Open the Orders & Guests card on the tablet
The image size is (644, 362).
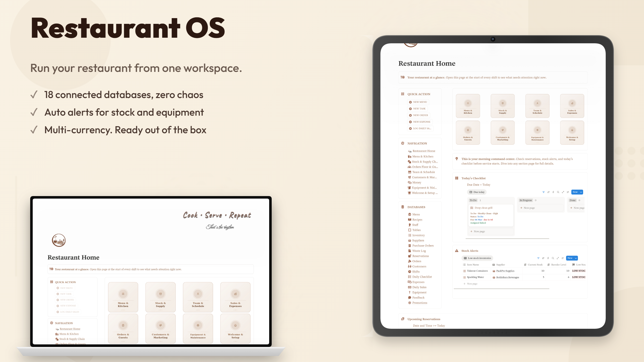click(x=468, y=133)
